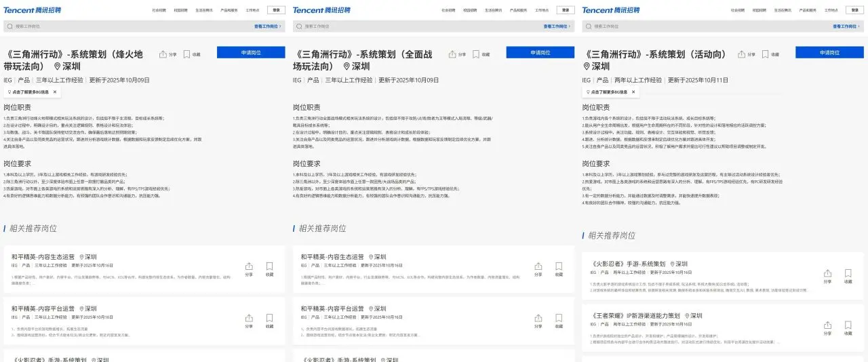The image size is (868, 362).
Task: Share 和平精英-内容生态运营 in the left page
Action: 249,269
